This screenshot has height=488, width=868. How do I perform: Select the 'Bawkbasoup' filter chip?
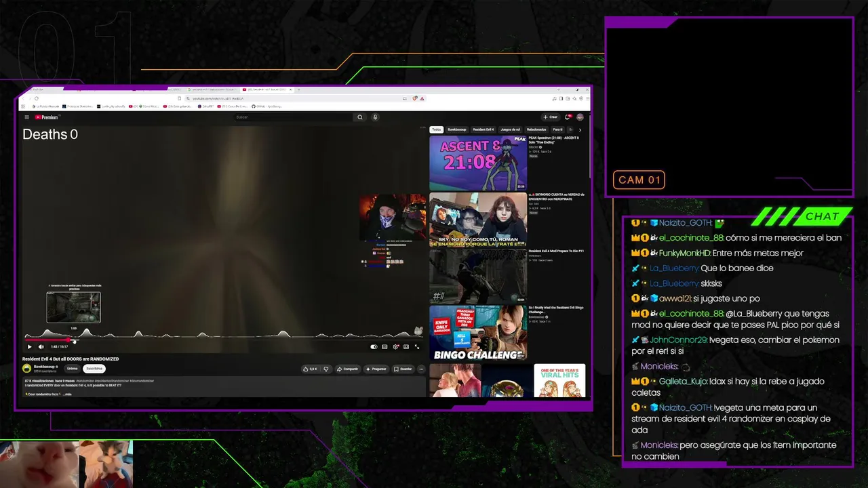[x=456, y=129]
